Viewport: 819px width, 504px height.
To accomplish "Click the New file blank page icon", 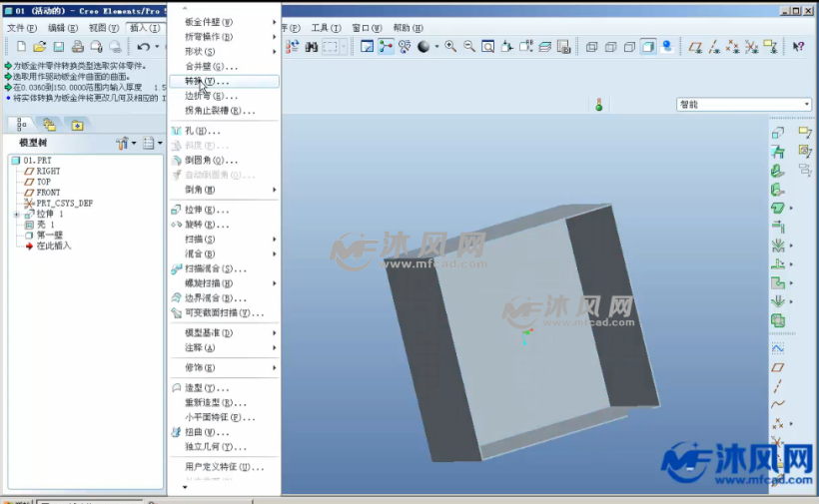I will coord(21,47).
